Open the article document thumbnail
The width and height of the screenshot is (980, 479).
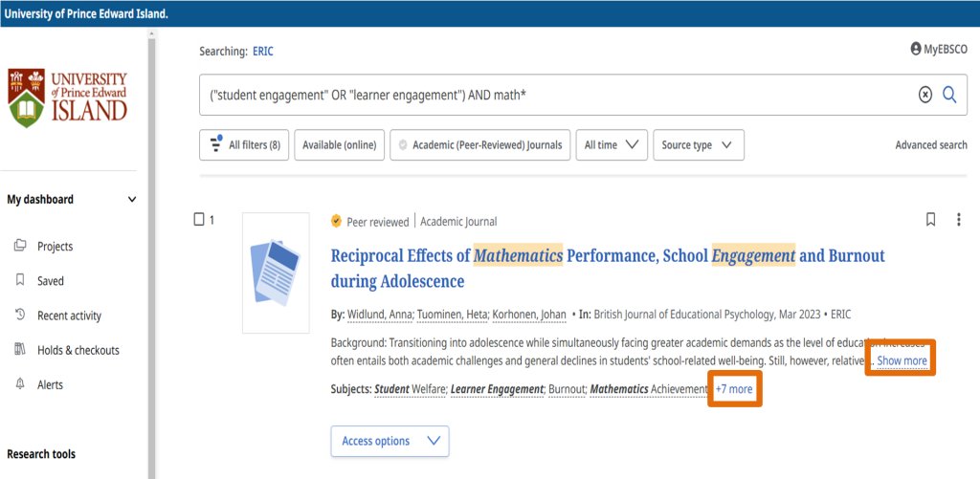coord(276,272)
